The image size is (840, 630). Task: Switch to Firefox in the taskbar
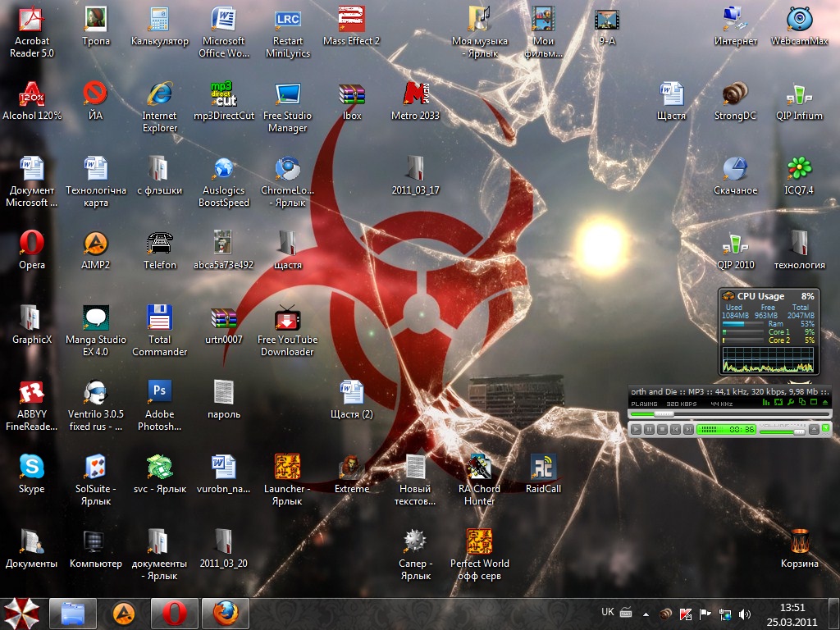(225, 613)
